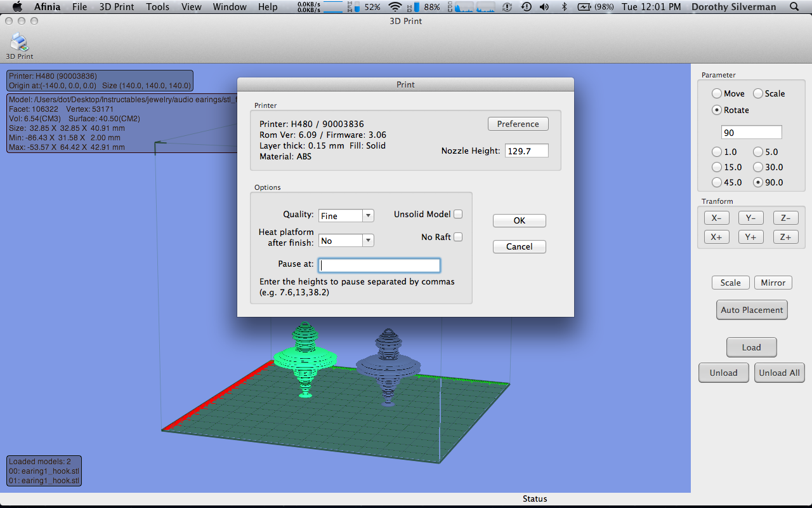
Task: Cancel the Print dialog
Action: [x=520, y=246]
